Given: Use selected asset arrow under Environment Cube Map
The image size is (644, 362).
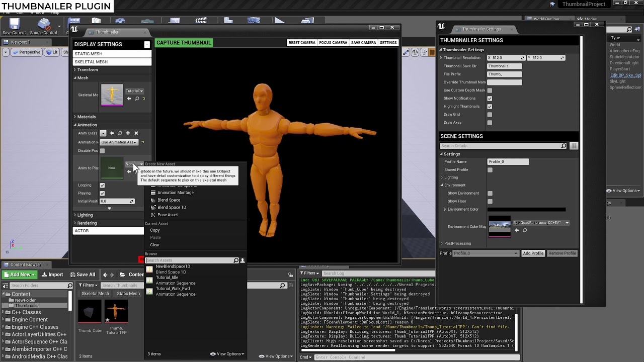Looking at the screenshot, I should point(517,230).
